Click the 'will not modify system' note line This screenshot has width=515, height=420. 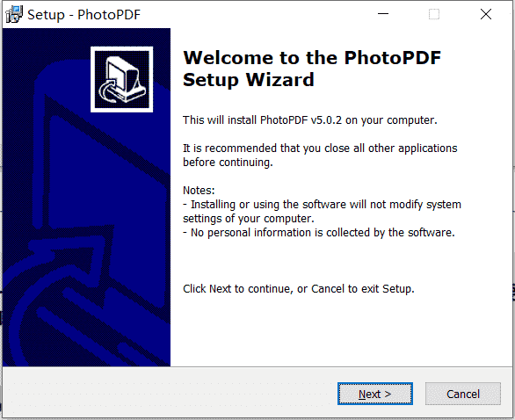[x=322, y=205]
